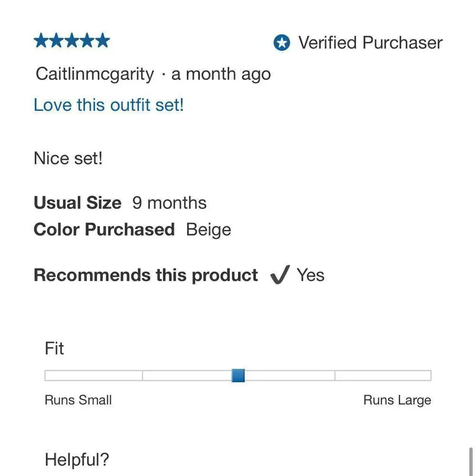Click the last segment of the Fit bar

[383, 376]
